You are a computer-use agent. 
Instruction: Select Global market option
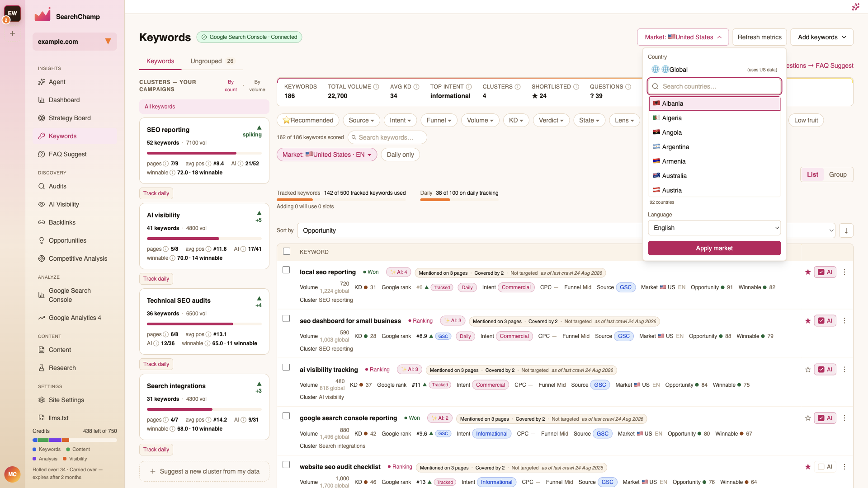(714, 70)
